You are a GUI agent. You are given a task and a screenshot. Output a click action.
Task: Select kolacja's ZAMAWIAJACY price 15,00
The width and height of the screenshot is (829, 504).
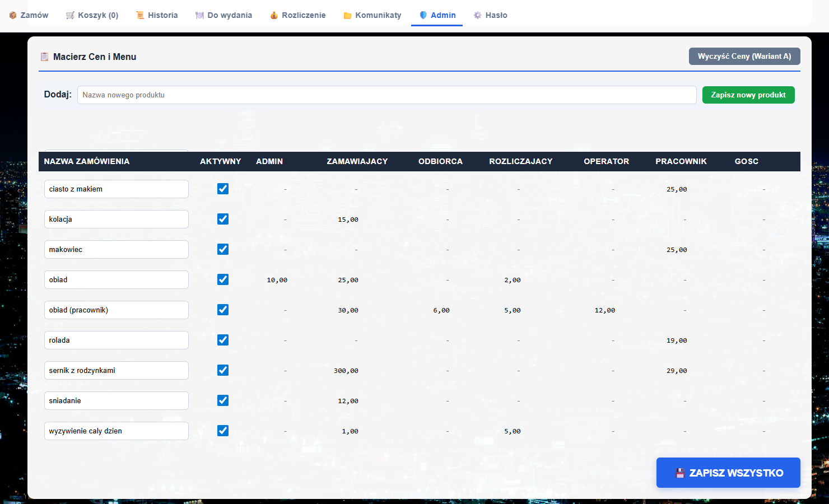[348, 220]
